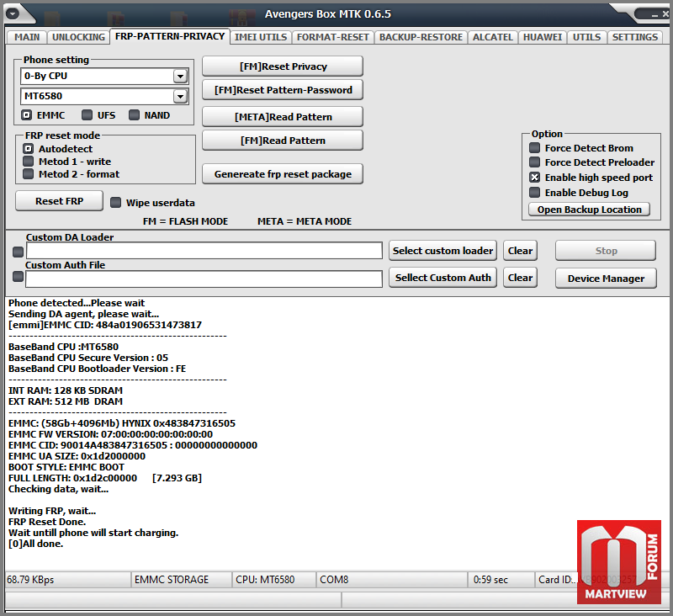Clear the custom DA loader path
This screenshot has height=616, width=673.
coord(520,251)
